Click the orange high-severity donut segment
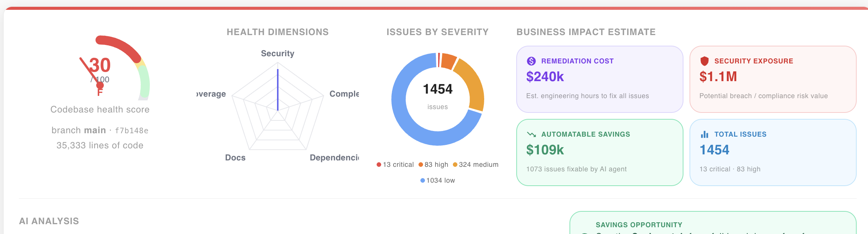The height and width of the screenshot is (234, 868). pyautogui.click(x=448, y=62)
